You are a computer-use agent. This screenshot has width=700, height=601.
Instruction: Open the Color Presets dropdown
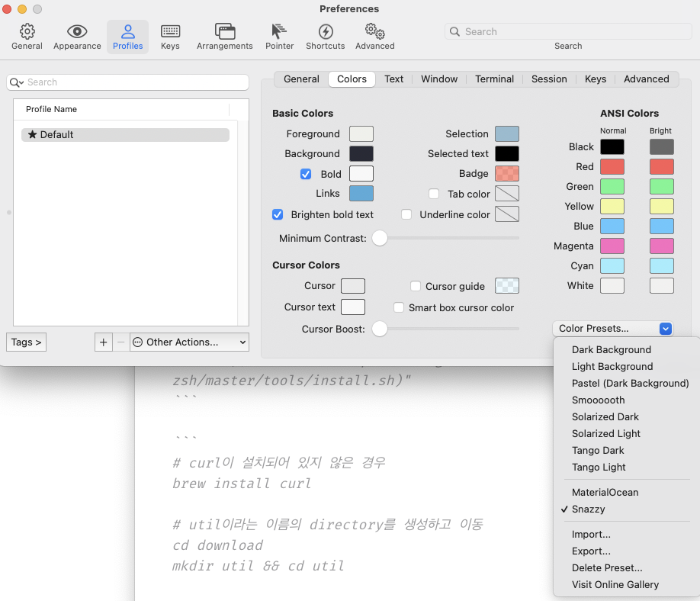coord(612,328)
